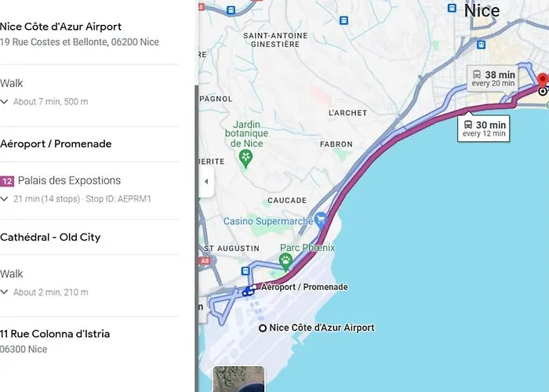Select the 30 min every 12 min route
549x392 pixels.
[484, 129]
